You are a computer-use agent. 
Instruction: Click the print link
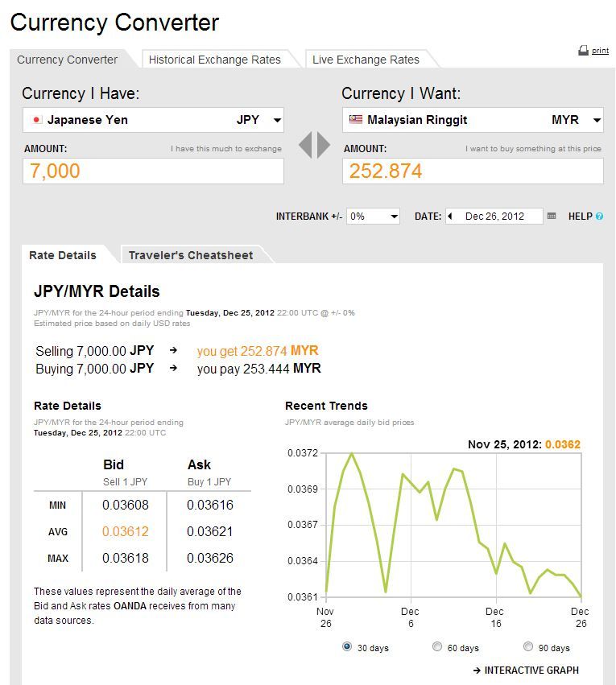click(x=600, y=51)
